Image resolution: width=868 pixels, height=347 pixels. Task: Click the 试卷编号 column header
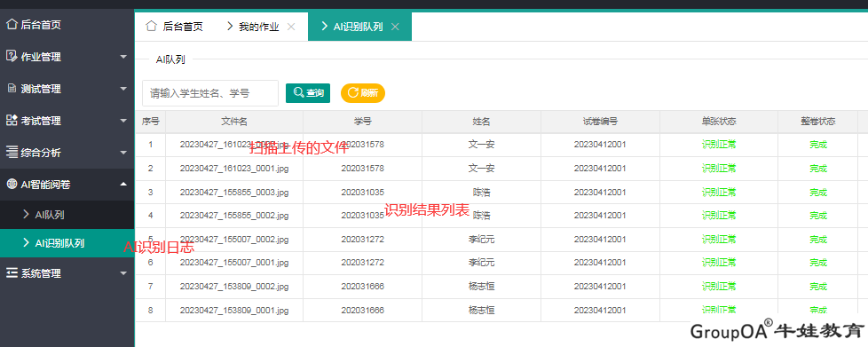click(x=600, y=122)
